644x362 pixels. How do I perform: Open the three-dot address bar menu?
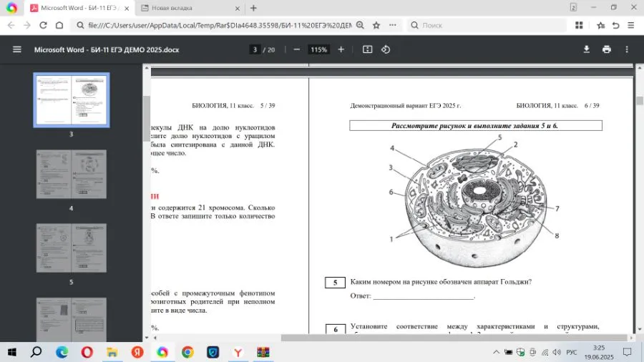click(x=393, y=26)
